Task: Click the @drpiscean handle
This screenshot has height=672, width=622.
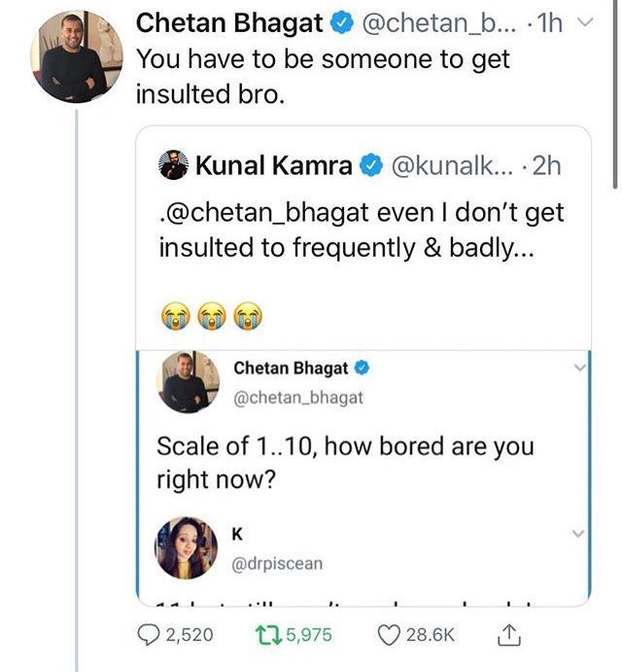Action: [278, 563]
